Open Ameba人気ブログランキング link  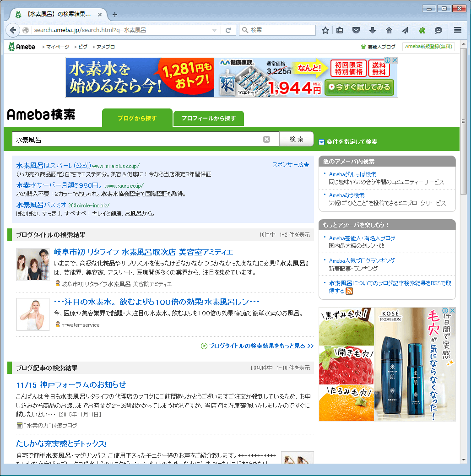[362, 261]
